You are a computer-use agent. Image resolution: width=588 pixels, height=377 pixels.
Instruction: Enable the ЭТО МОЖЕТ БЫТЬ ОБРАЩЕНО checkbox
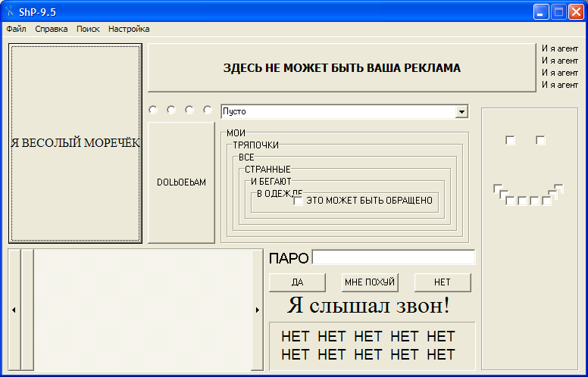click(x=299, y=201)
